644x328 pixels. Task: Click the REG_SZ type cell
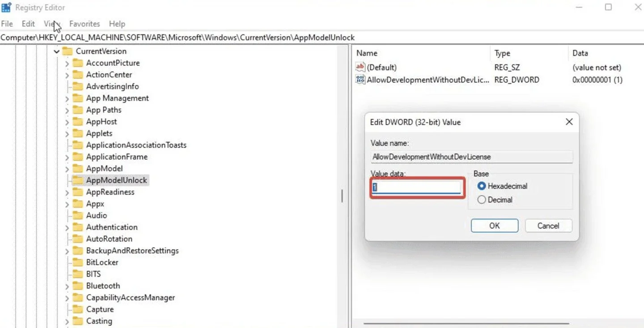tap(508, 68)
